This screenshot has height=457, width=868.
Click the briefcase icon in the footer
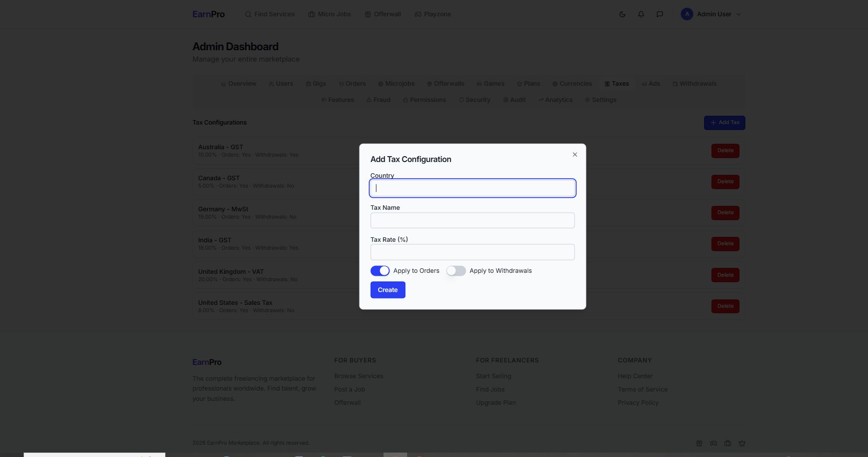coord(728,443)
